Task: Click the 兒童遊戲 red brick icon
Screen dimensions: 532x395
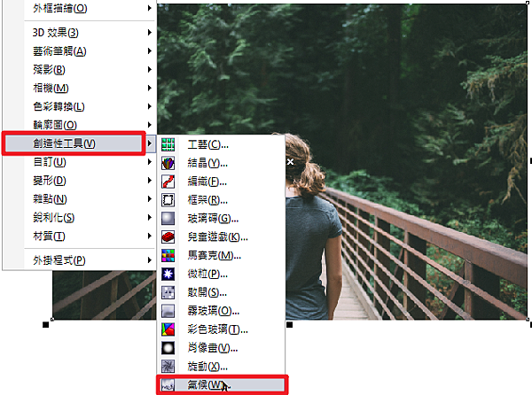Action: pos(168,237)
